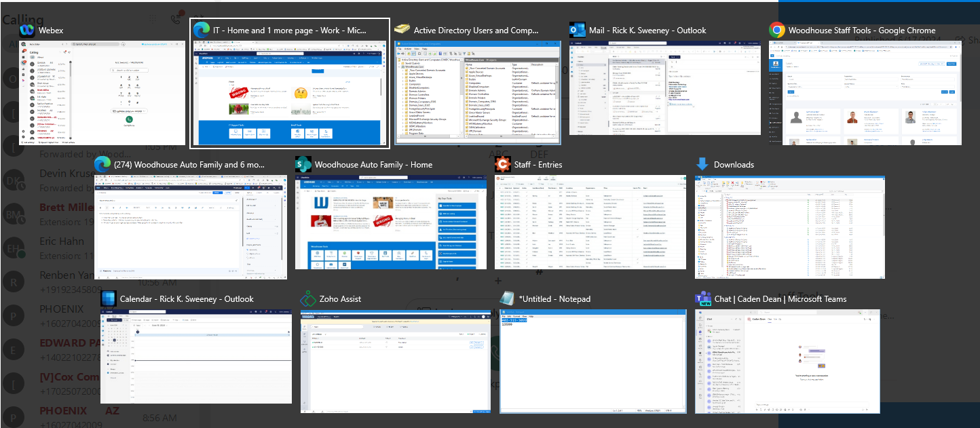Image resolution: width=980 pixels, height=428 pixels.
Task: Click the title 'Woodhouse Staff Tools - Google Chrome'
Action: pyautogui.click(x=862, y=31)
